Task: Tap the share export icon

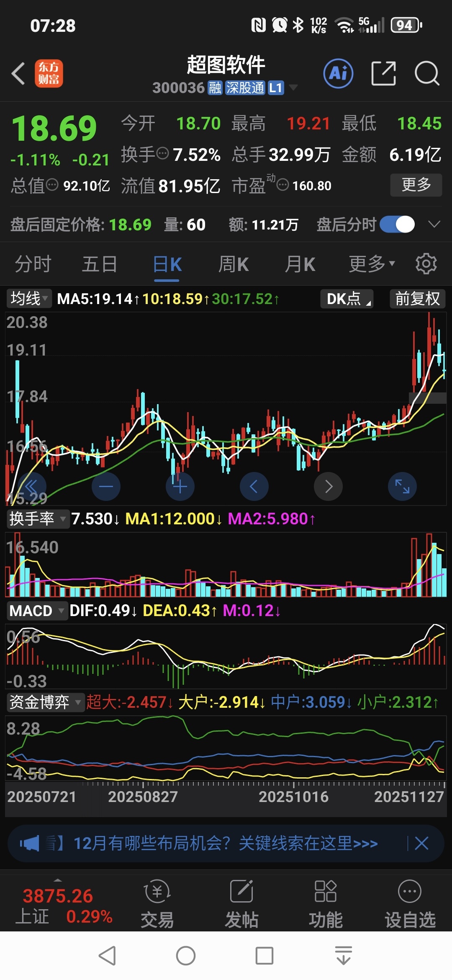Action: click(x=384, y=73)
